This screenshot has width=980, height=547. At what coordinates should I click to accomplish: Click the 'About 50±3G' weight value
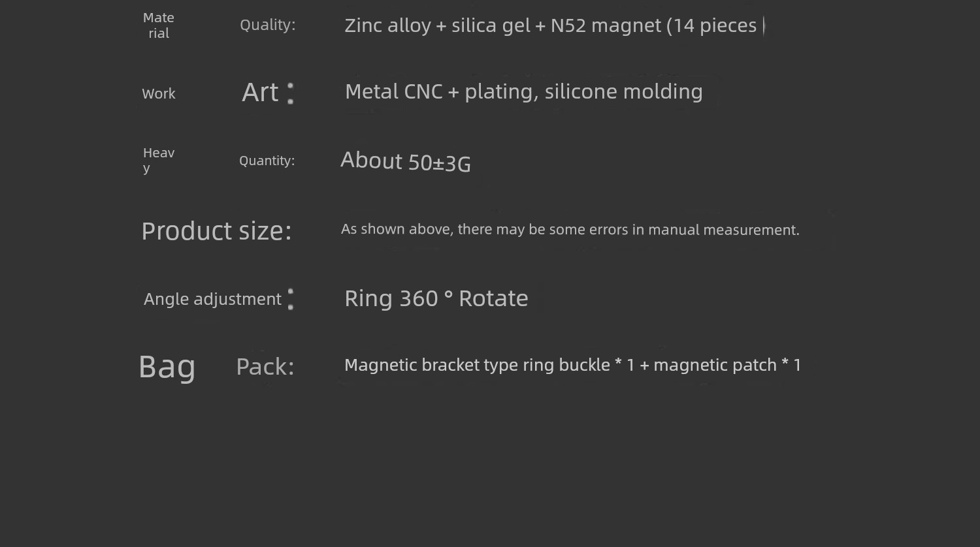[x=406, y=161]
